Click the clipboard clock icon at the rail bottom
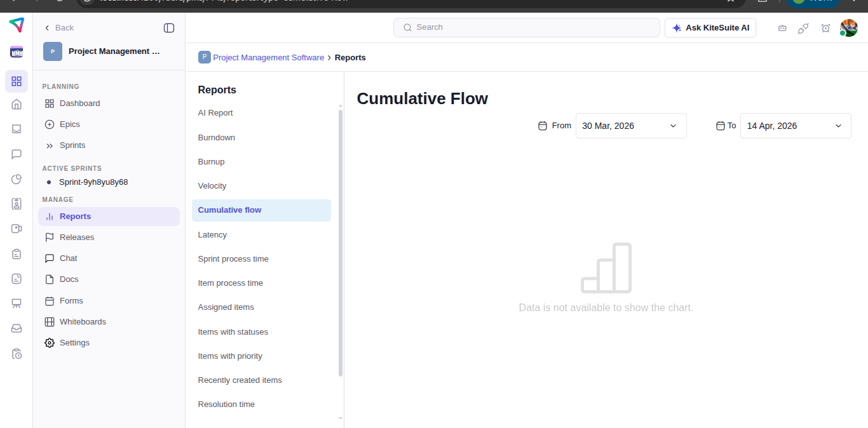 [17, 354]
